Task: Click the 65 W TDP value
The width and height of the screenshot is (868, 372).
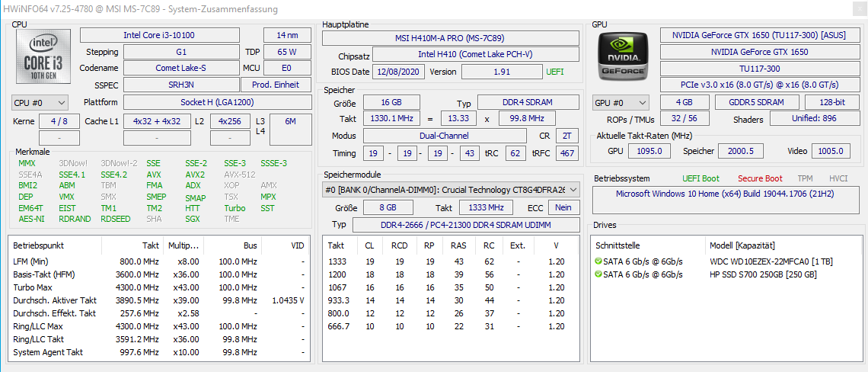Action: point(287,52)
